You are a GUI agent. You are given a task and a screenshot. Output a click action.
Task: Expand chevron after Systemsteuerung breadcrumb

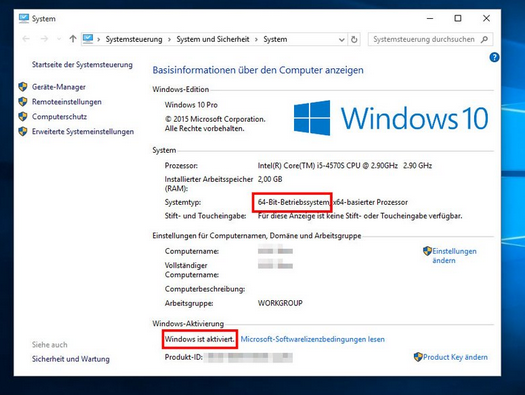click(x=169, y=40)
